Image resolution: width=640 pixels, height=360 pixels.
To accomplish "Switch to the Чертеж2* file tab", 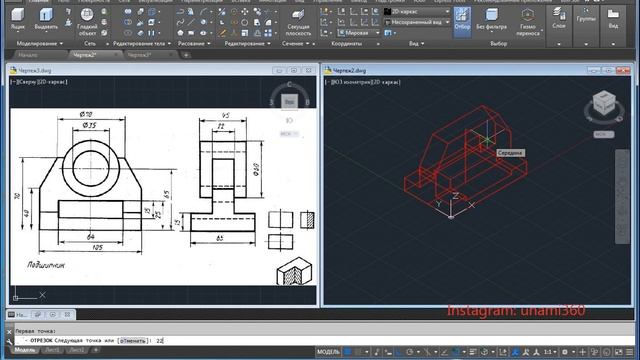I will [85, 55].
